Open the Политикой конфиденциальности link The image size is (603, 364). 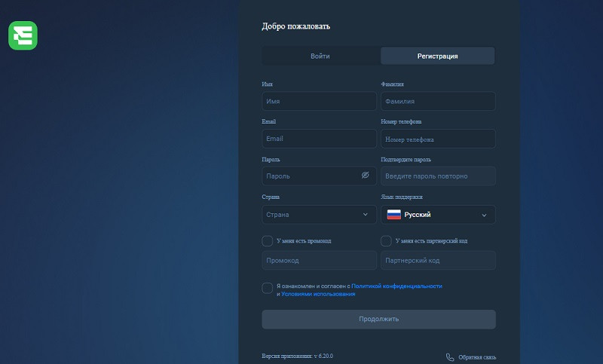click(x=396, y=286)
